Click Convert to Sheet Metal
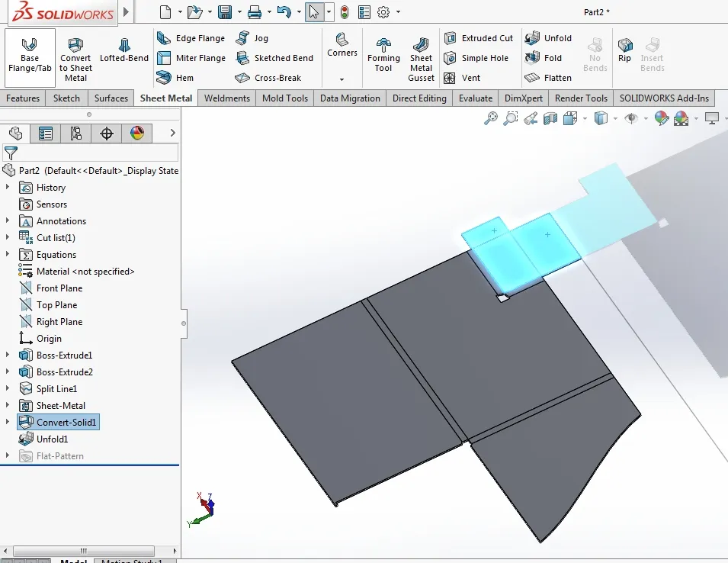Image resolution: width=728 pixels, height=563 pixels. 75,57
